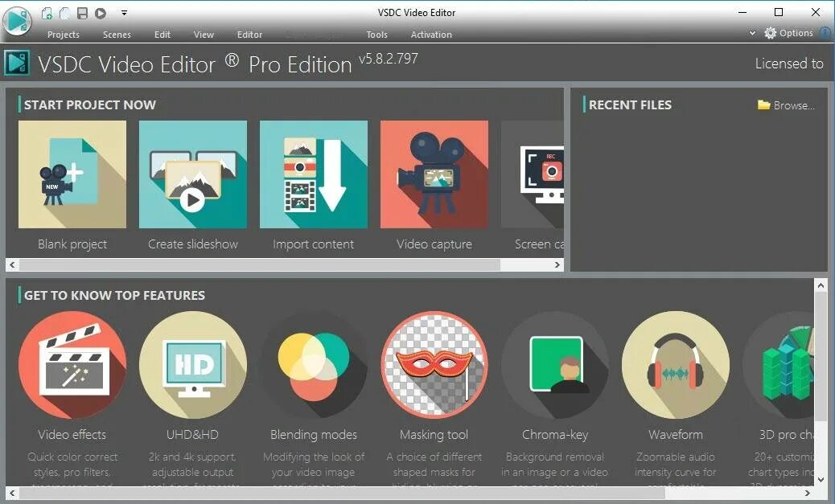Click the Chroma-key green screen icon
Viewport: 835px width, 504px height.
tap(555, 365)
